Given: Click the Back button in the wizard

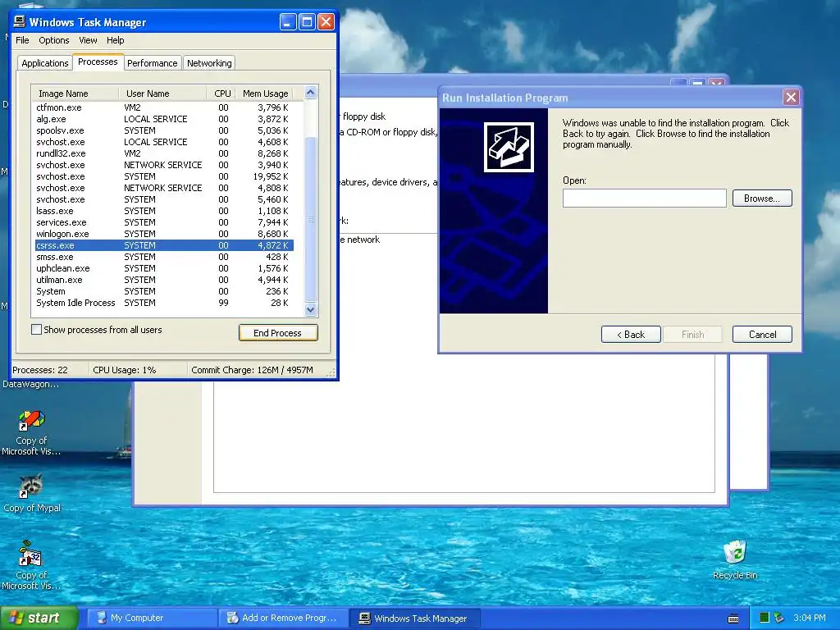Looking at the screenshot, I should coord(631,335).
